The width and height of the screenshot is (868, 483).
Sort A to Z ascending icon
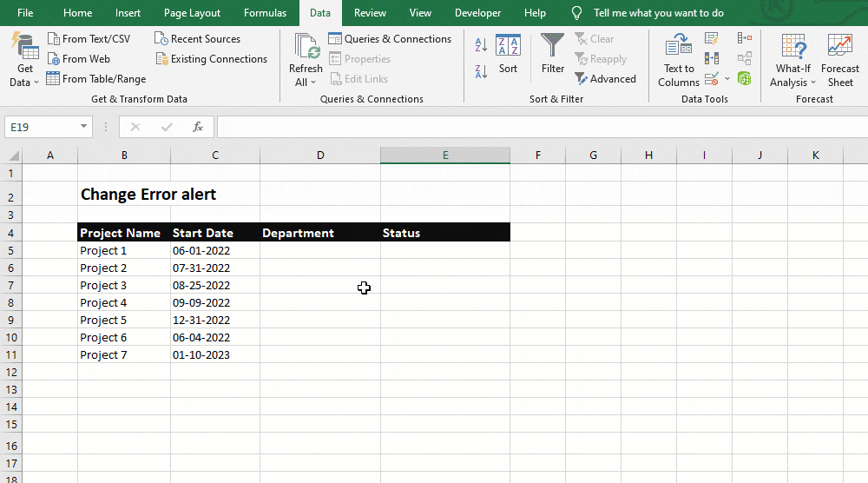point(481,44)
